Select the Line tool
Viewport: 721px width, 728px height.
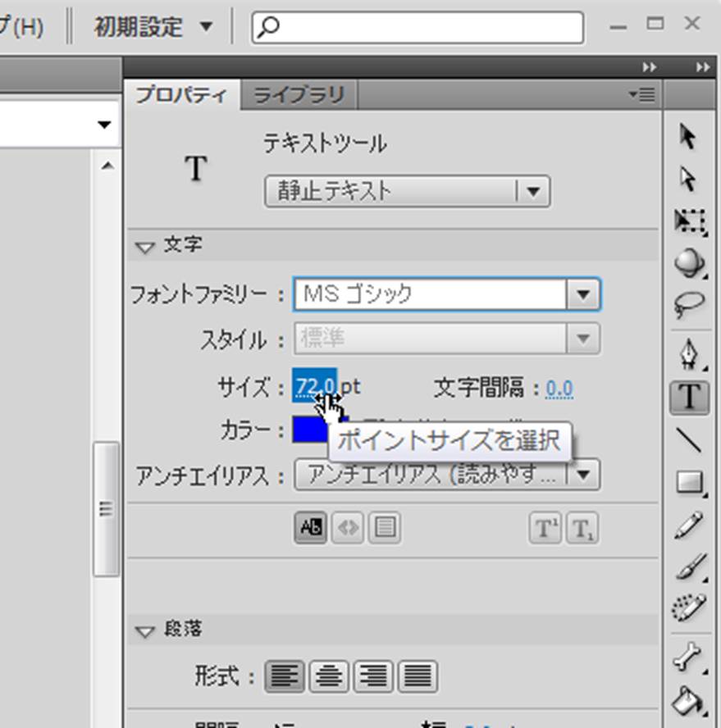coord(689,440)
